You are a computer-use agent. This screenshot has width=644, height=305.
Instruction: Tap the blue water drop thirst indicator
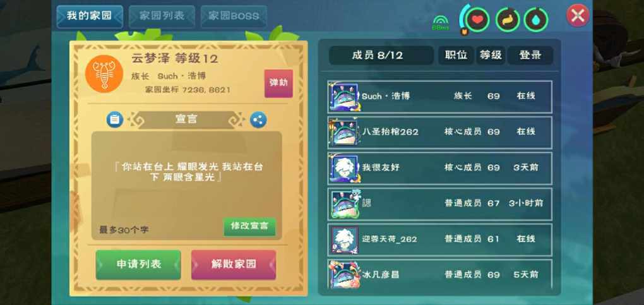(535, 20)
